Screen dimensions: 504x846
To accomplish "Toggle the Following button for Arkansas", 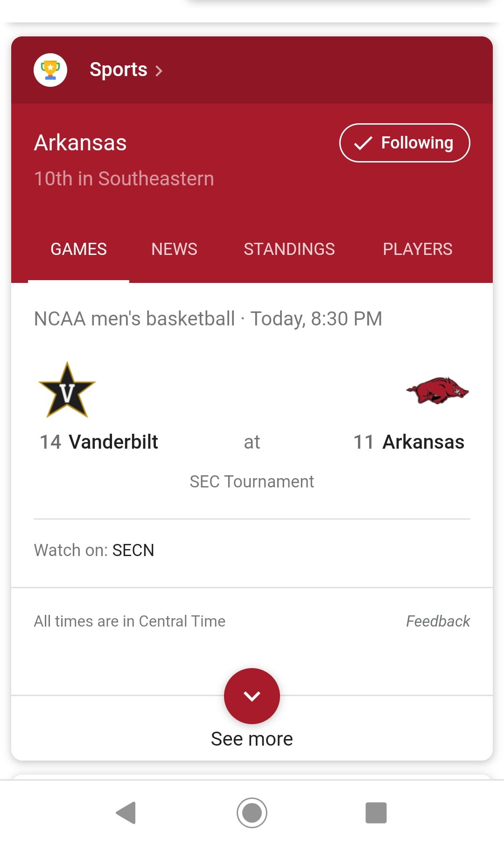I will 405,143.
